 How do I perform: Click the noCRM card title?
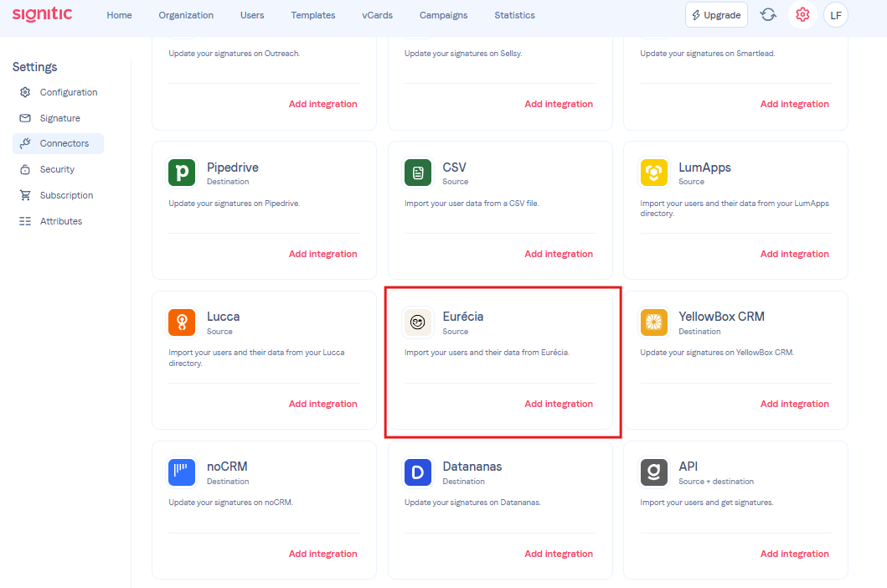[227, 467]
